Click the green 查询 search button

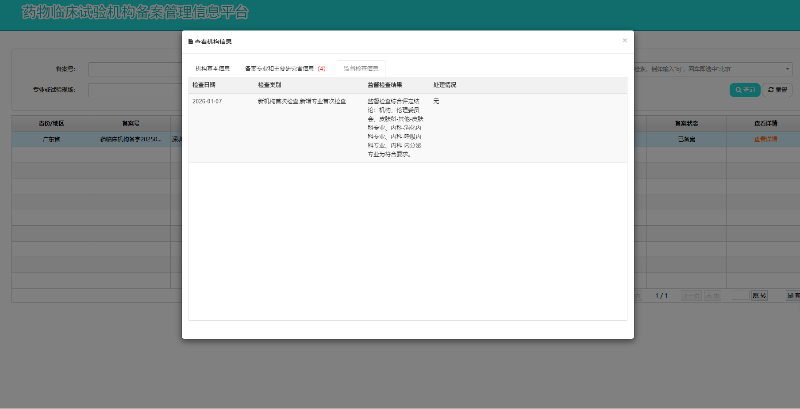745,90
